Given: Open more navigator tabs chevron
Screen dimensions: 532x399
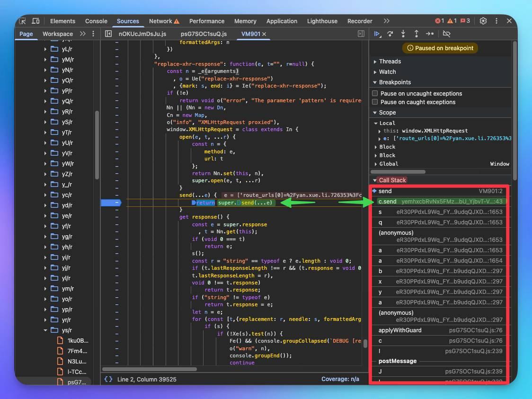Looking at the screenshot, I should tap(82, 34).
